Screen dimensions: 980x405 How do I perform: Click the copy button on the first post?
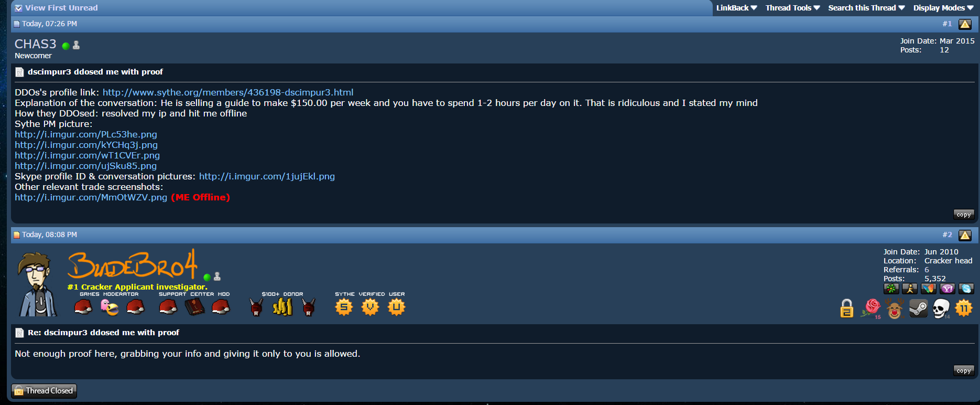(963, 215)
